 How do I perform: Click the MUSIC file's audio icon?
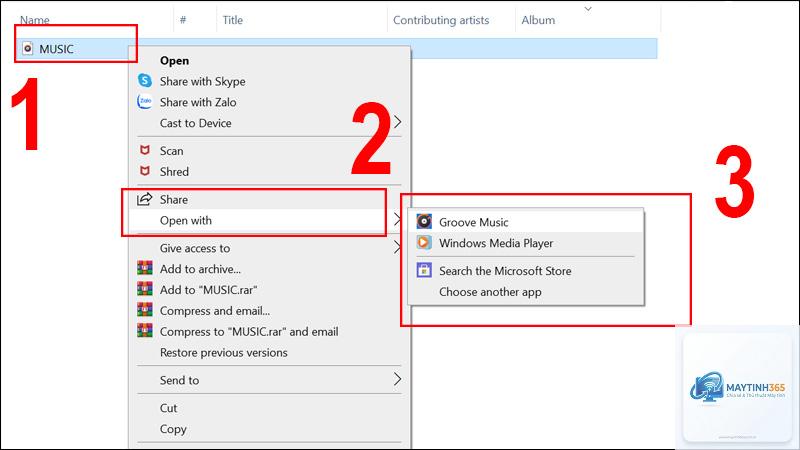click(28, 48)
